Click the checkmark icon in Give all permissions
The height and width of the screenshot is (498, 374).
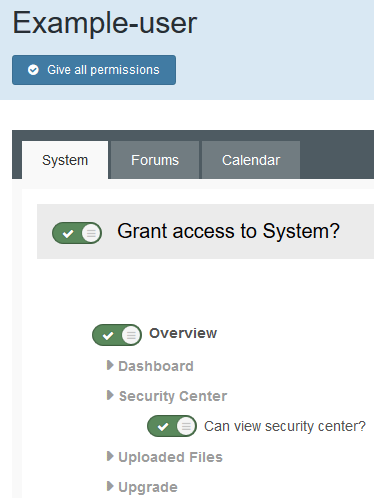(x=33, y=70)
